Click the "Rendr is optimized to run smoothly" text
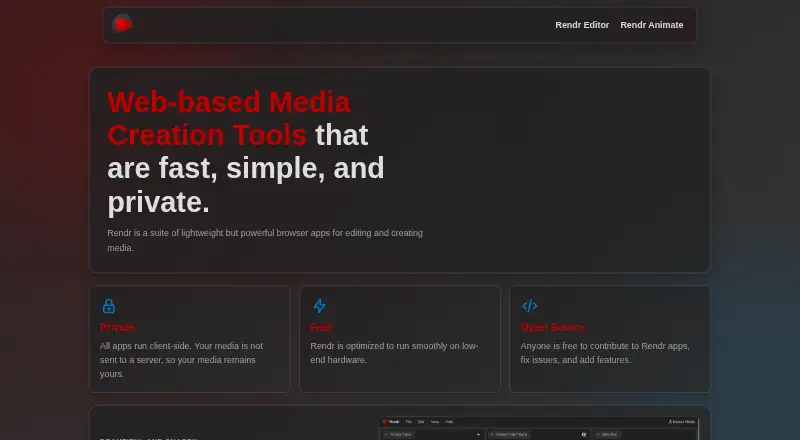The height and width of the screenshot is (440, 800). coord(394,353)
